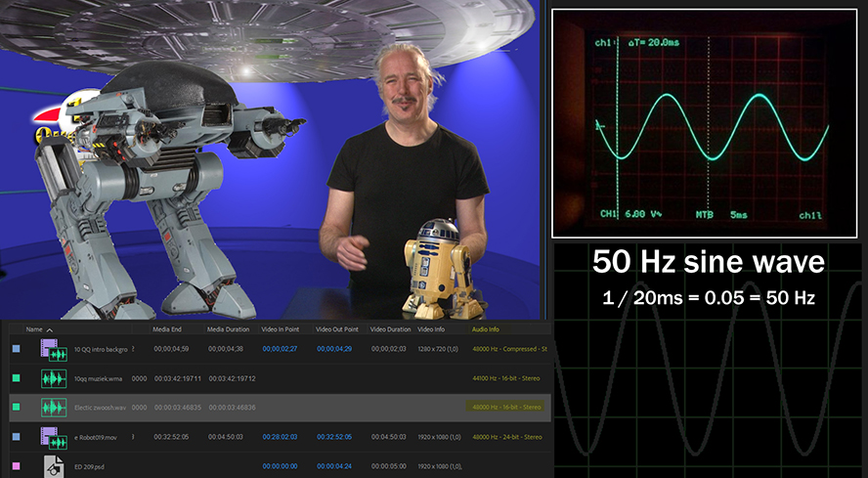The width and height of the screenshot is (868, 478).
Task: Click oscilloscope reading CH1 6.00 V
Action: (630, 214)
